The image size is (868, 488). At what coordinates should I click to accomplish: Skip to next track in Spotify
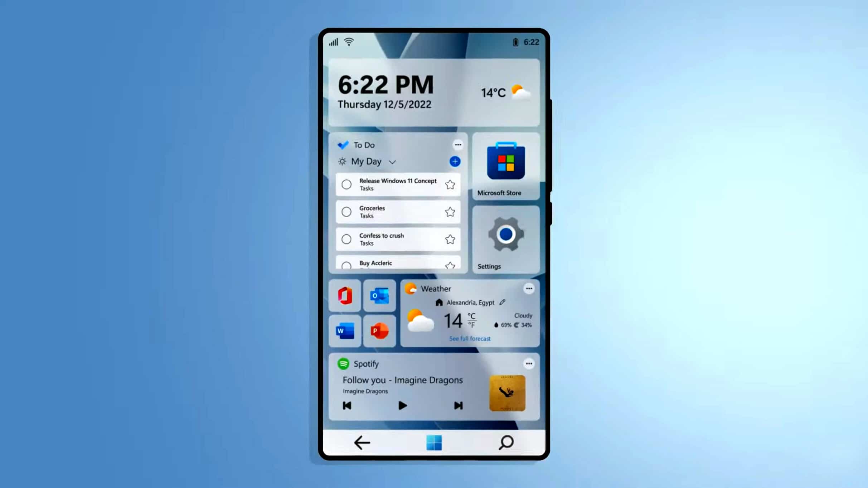click(x=459, y=406)
